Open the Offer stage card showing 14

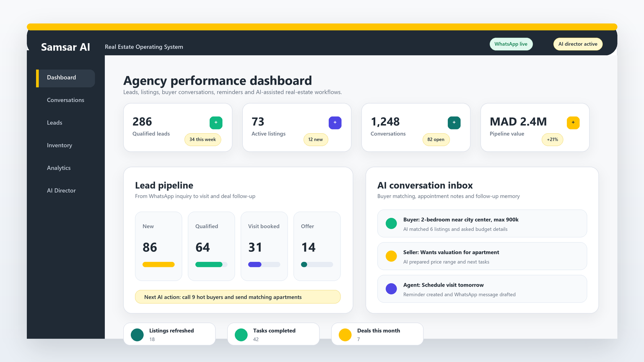coord(317,246)
